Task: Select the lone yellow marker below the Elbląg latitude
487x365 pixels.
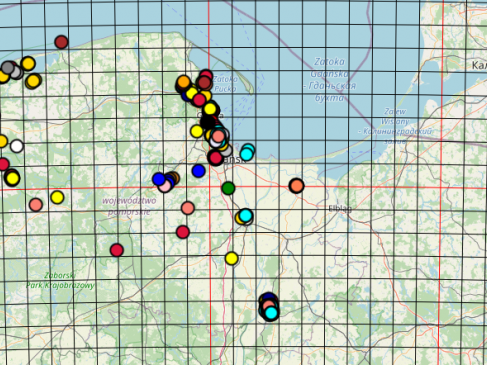Action: click(232, 258)
